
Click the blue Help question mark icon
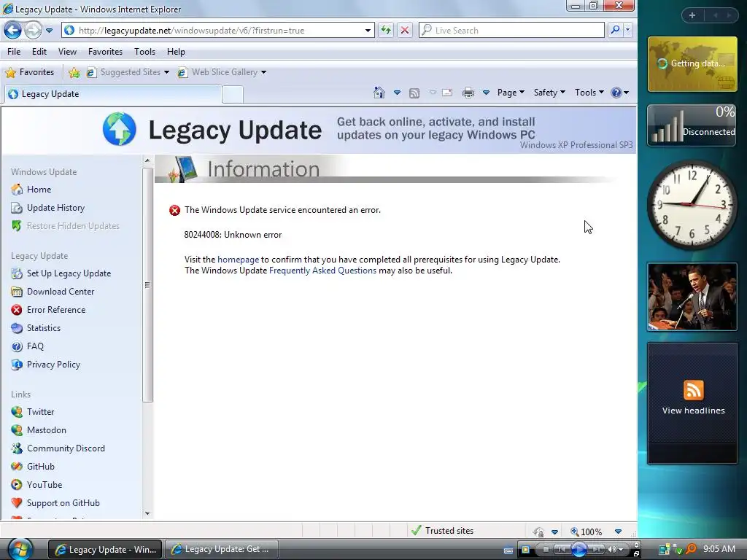coord(616,93)
